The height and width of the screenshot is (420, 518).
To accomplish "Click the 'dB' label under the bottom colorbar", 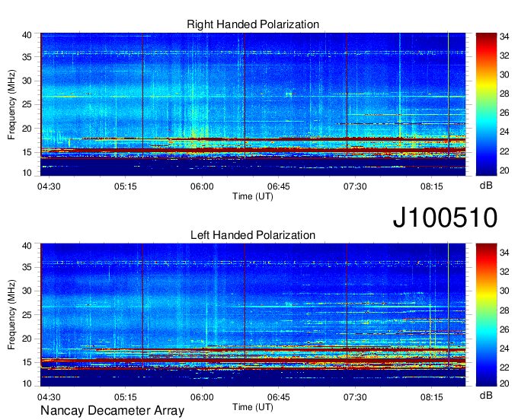I will pyautogui.click(x=486, y=395).
